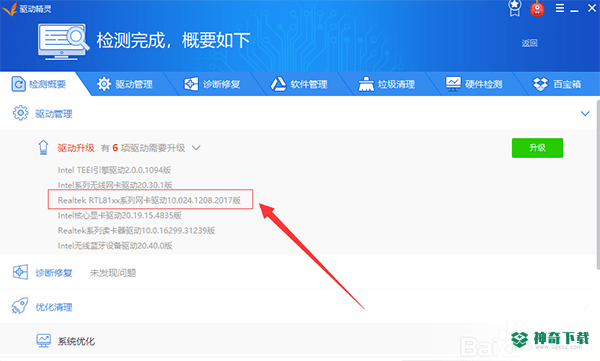Open the 软件管理 tab
The height and width of the screenshot is (361, 600).
299,84
